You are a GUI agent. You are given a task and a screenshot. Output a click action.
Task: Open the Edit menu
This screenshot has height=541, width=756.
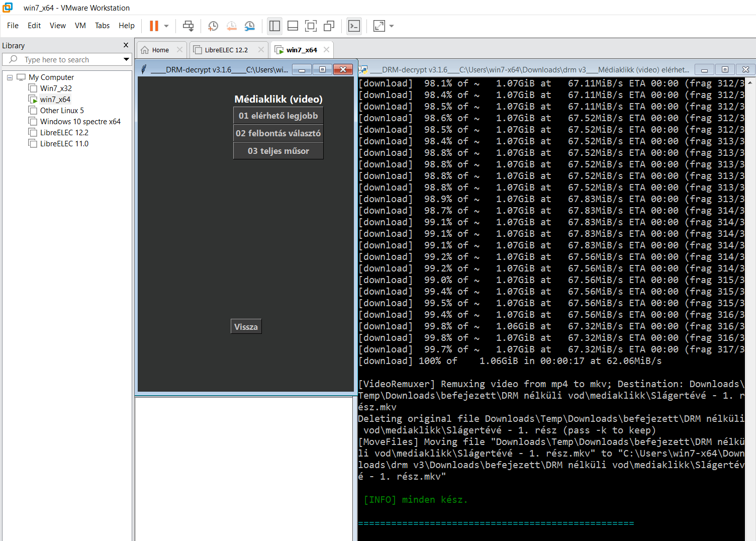coord(34,26)
